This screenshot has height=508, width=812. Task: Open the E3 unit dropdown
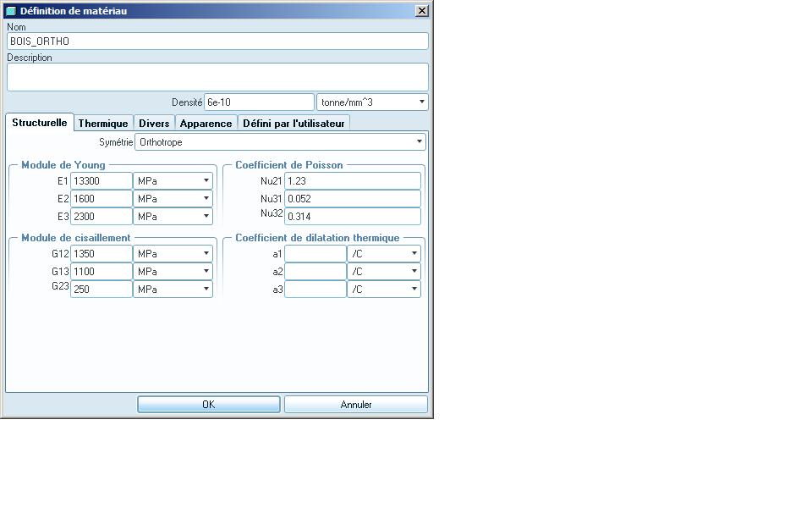click(x=173, y=217)
